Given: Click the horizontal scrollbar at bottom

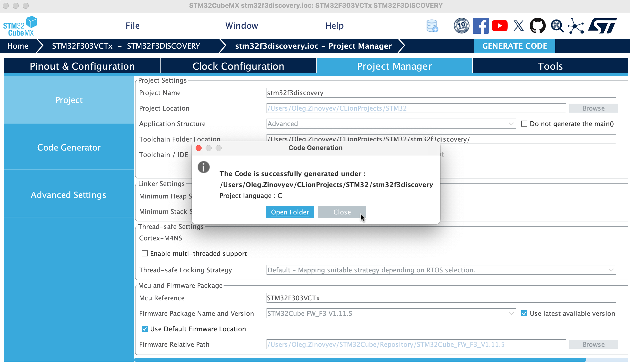Looking at the screenshot, I should (x=360, y=360).
